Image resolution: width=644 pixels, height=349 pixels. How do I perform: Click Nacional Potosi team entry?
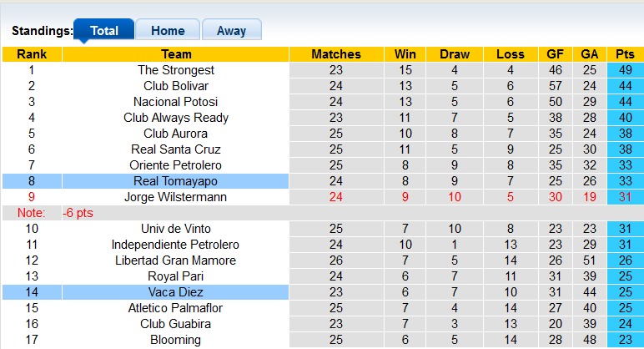click(x=176, y=102)
